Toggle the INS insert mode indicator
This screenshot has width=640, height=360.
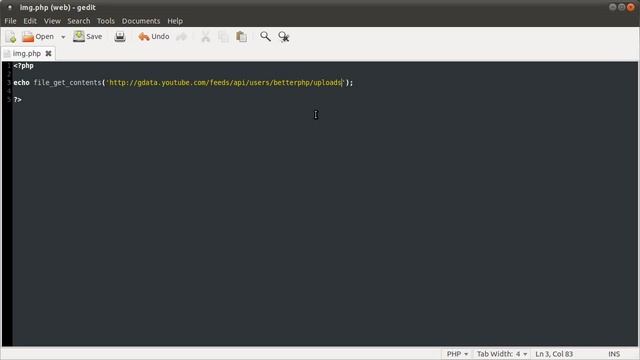pos(614,354)
